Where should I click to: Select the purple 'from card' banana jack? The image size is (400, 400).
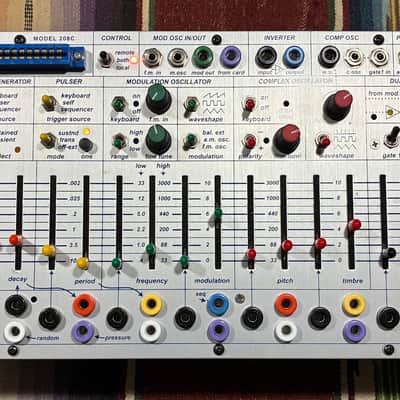231,57
